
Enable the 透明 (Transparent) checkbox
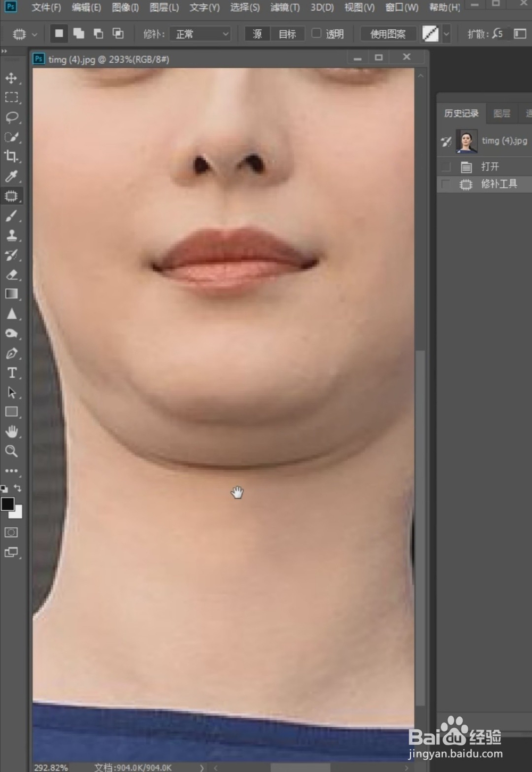[x=317, y=33]
